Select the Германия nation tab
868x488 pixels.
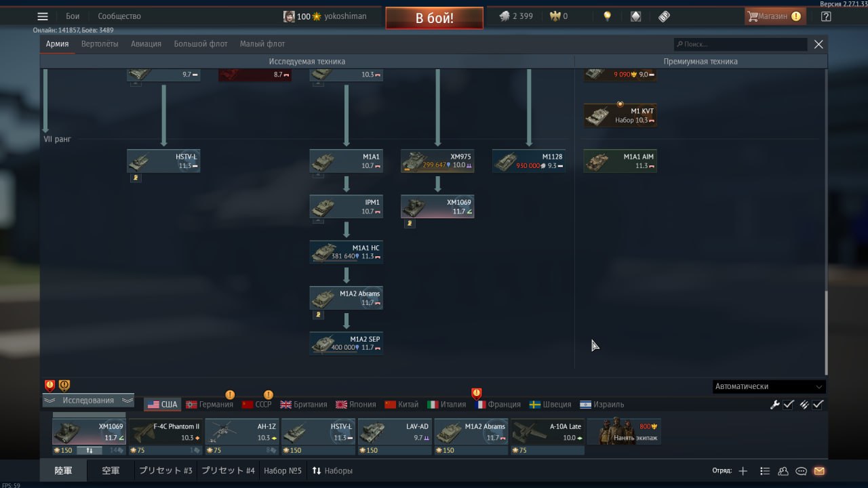[x=210, y=405]
